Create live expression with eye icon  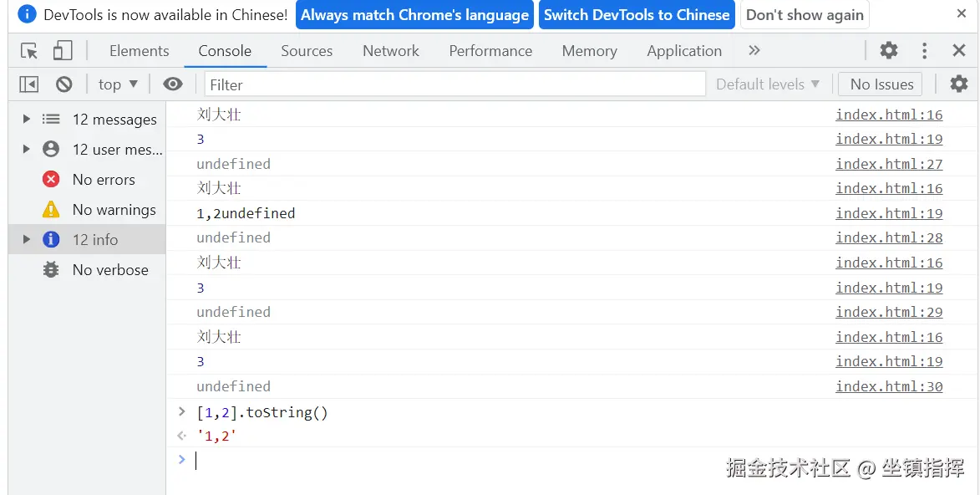172,84
